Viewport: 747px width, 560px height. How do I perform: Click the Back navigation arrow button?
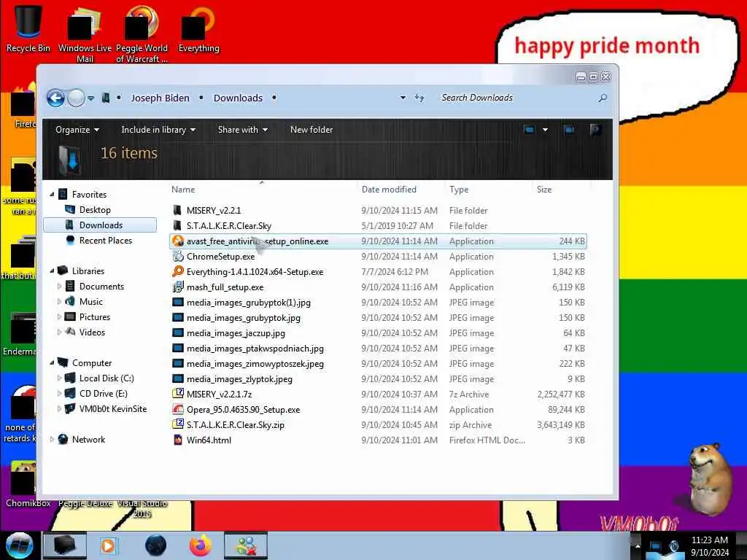click(x=55, y=98)
